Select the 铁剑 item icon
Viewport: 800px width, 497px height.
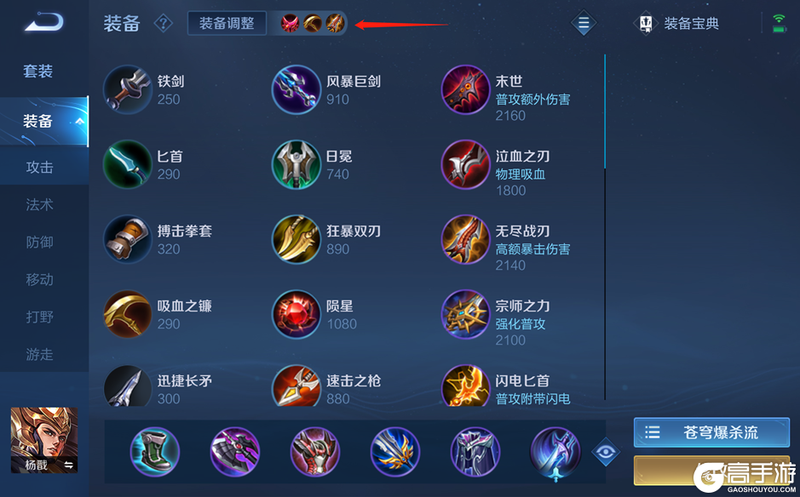[x=128, y=89]
